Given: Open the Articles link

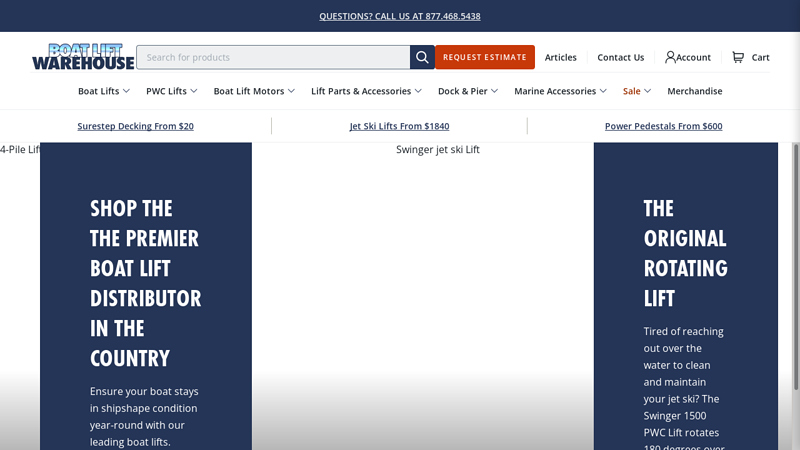Looking at the screenshot, I should (561, 57).
